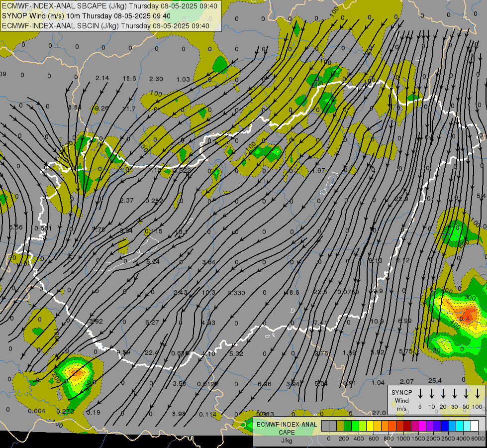
Task: Click the 6.99 value on the eastern side
Action: (405, 321)
